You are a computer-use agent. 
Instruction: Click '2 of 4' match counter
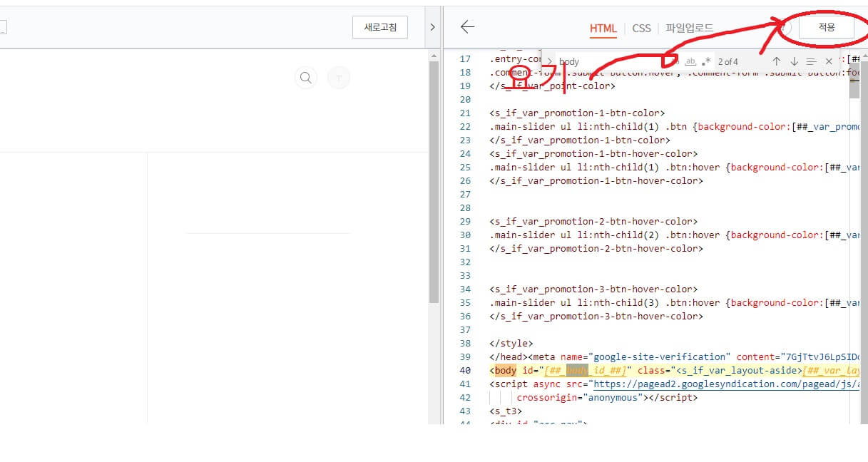coord(728,61)
